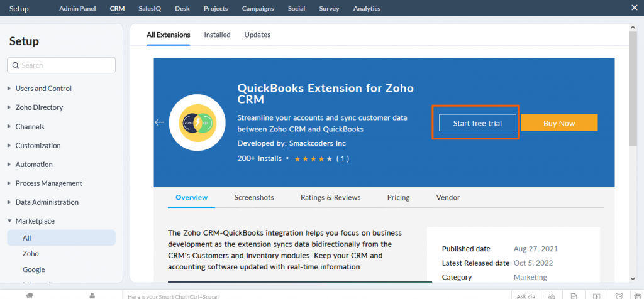
Task: Click the 'QuickBooks Extension for Zoho CRM' title
Action: [325, 94]
